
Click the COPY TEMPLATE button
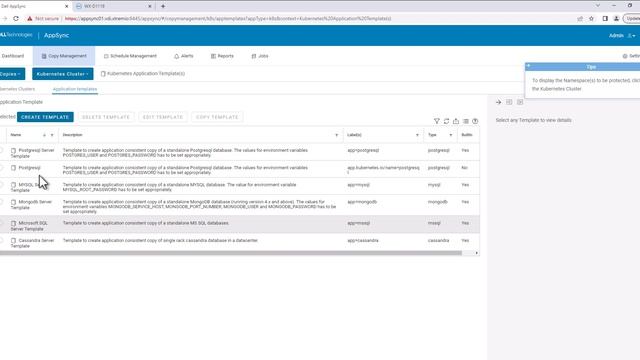[x=217, y=117]
